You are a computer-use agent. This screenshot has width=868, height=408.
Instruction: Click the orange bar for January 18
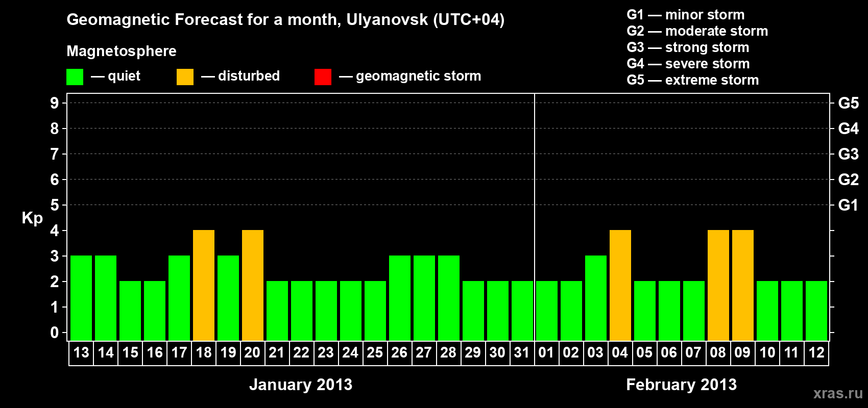click(x=204, y=285)
